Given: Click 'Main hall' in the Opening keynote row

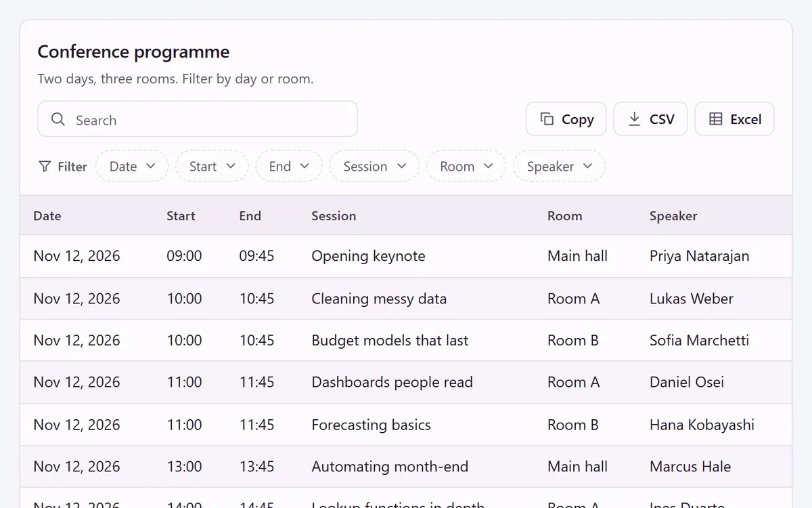Looking at the screenshot, I should point(577,256).
